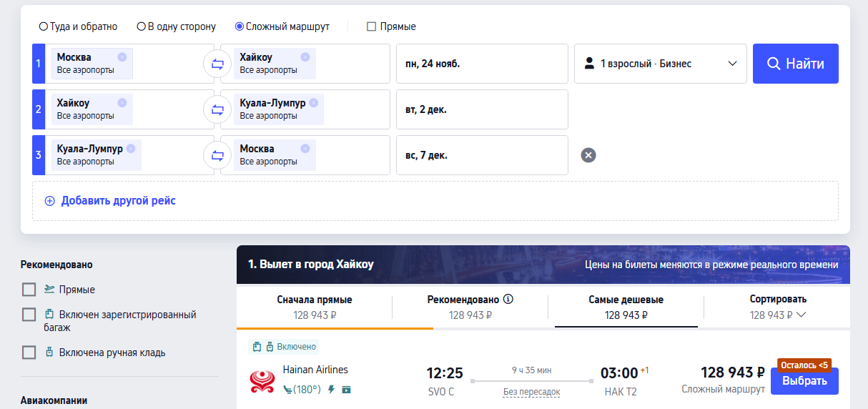
Task: Select В одну сторону trip type
Action: pyautogui.click(x=142, y=26)
